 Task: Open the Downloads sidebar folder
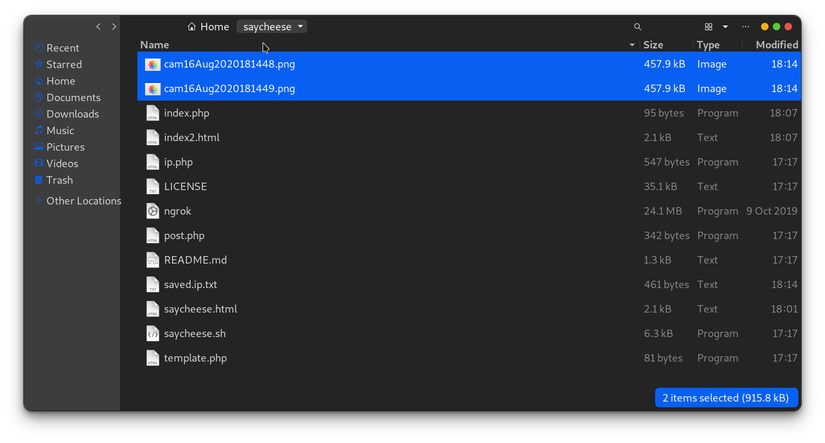(72, 114)
